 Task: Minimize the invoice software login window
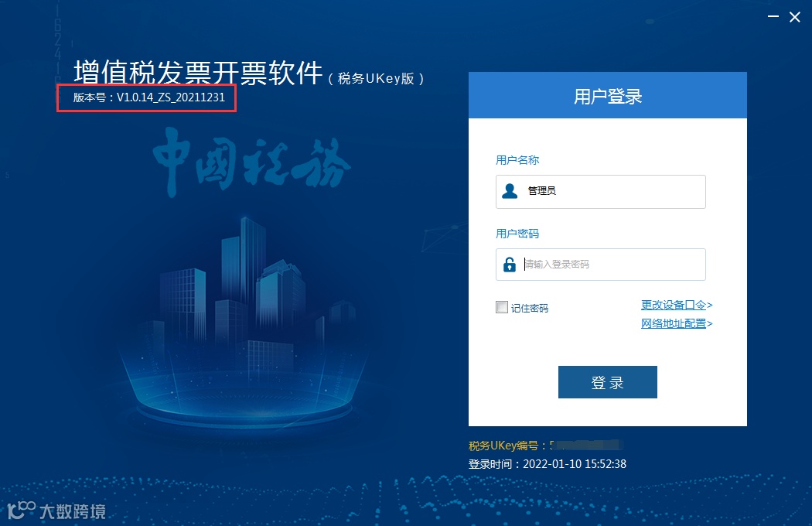click(x=773, y=16)
